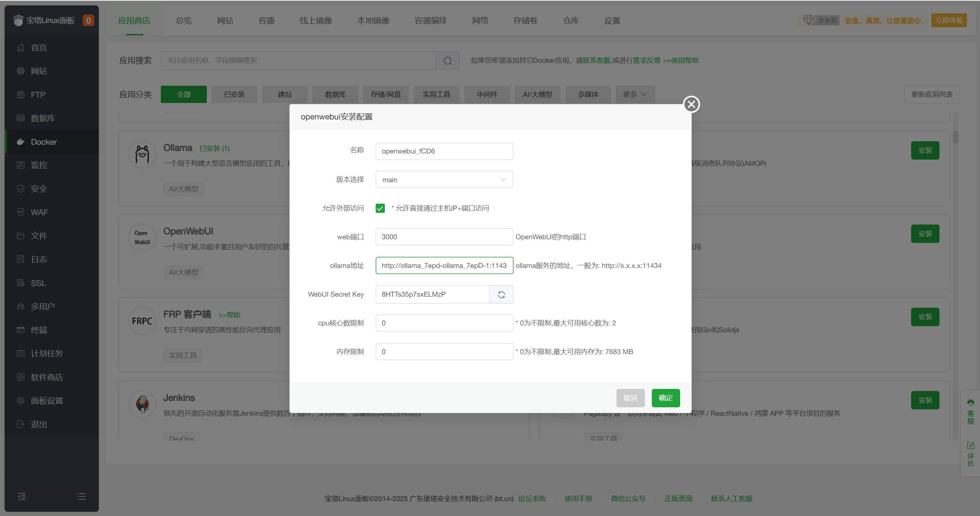Viewport: 980px width, 516px height.
Task: Open the 线上镜像 tab
Action: (x=316, y=21)
